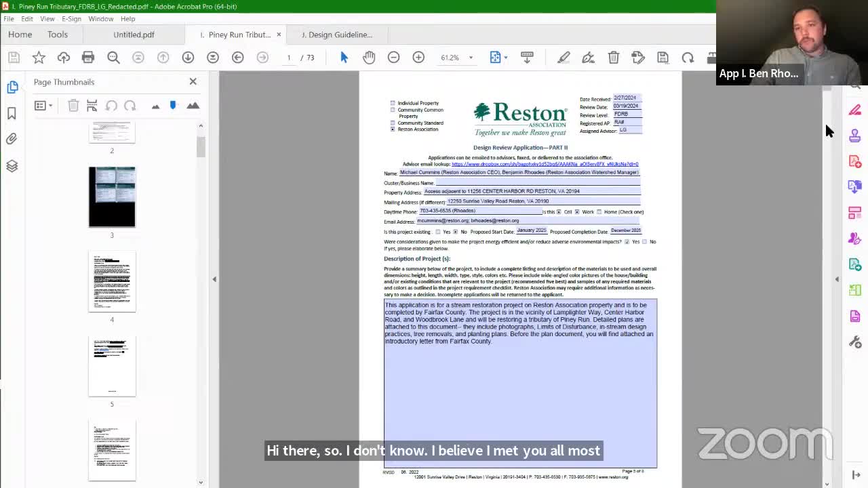The image size is (868, 488).
Task: Open the Attachments paperclip panel
Action: click(x=12, y=139)
